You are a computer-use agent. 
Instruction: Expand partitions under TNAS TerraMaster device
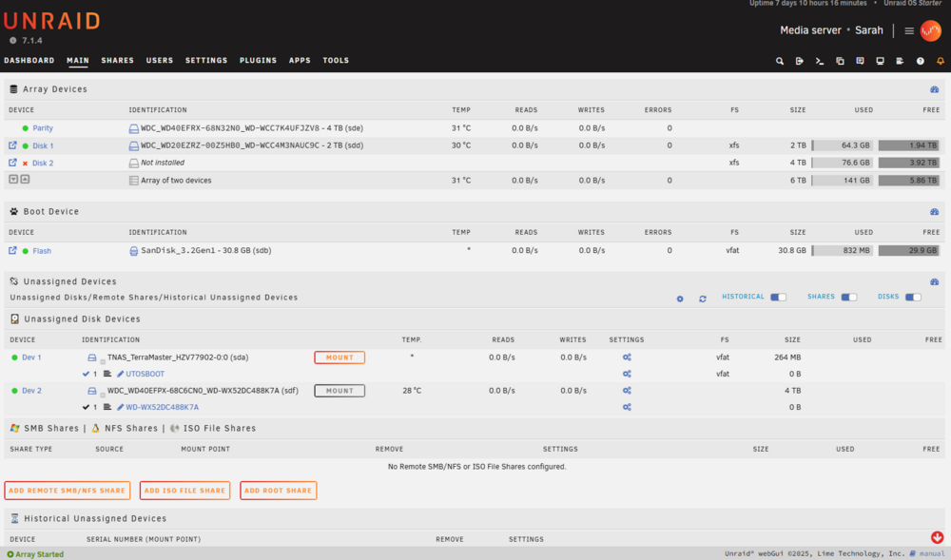(x=103, y=361)
